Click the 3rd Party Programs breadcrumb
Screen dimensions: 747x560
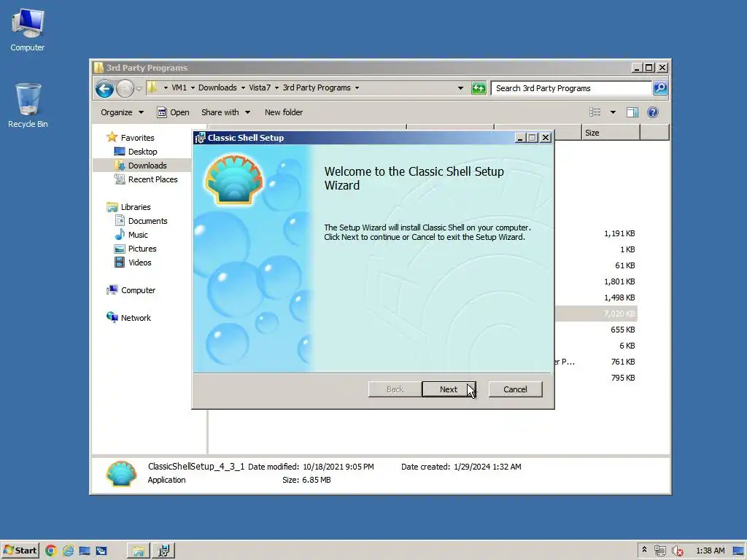click(x=317, y=87)
